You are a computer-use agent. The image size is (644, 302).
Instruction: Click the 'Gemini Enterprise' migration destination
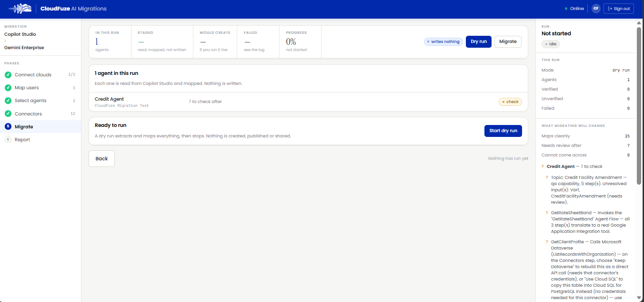24,48
